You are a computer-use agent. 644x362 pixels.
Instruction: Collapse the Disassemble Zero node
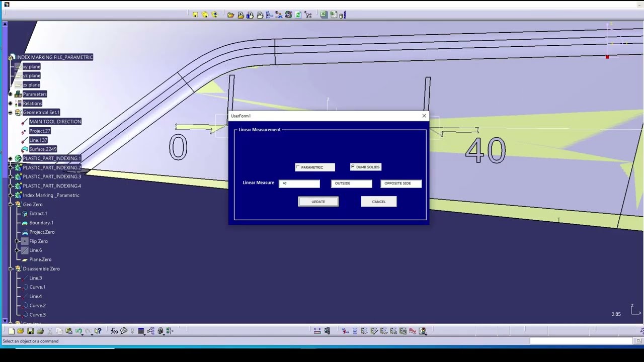[11, 269]
